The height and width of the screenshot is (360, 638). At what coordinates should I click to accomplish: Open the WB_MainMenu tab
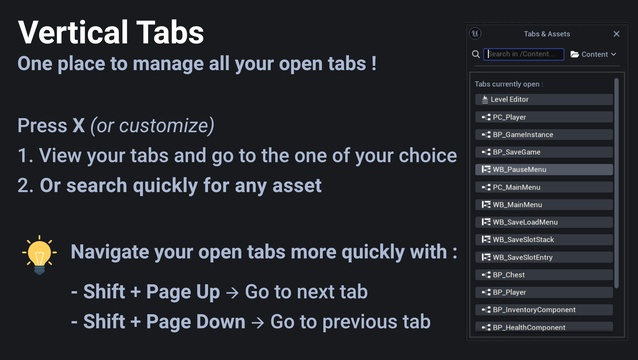click(544, 205)
